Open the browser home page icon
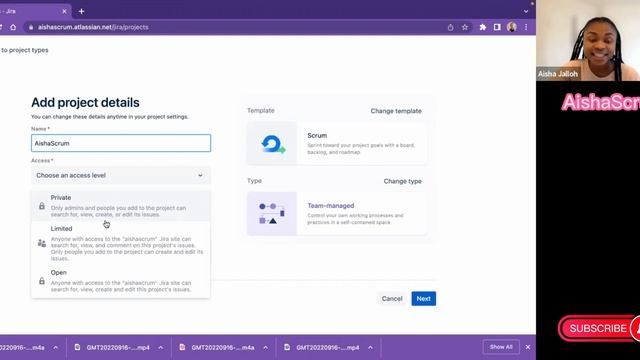Image resolution: width=640 pixels, height=360 pixels. [x=13, y=27]
